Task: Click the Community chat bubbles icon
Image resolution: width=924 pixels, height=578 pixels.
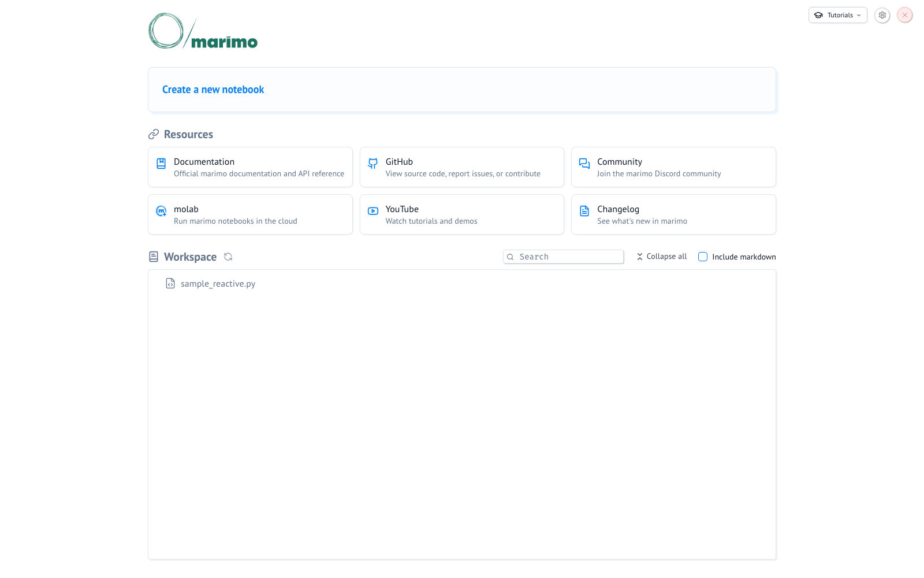Action: [x=584, y=164]
